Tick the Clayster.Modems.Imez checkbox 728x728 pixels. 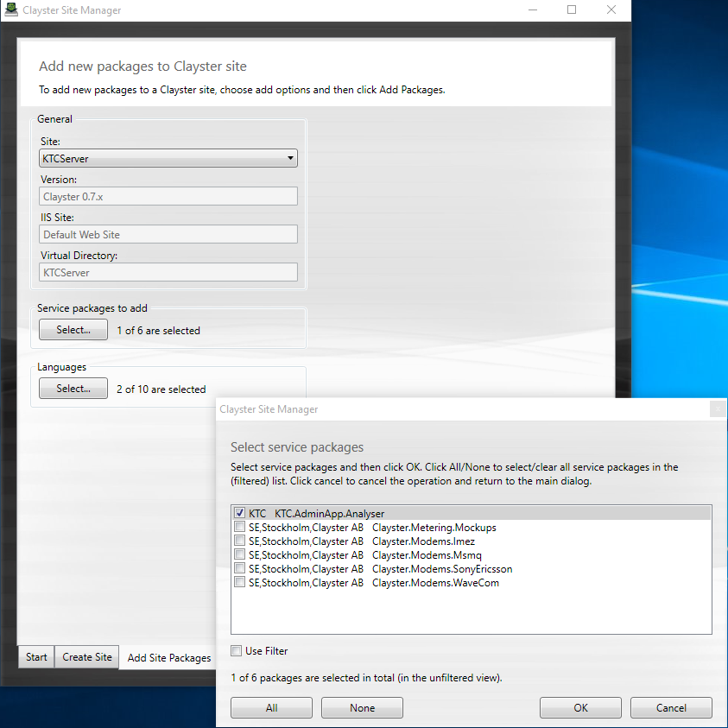point(239,541)
